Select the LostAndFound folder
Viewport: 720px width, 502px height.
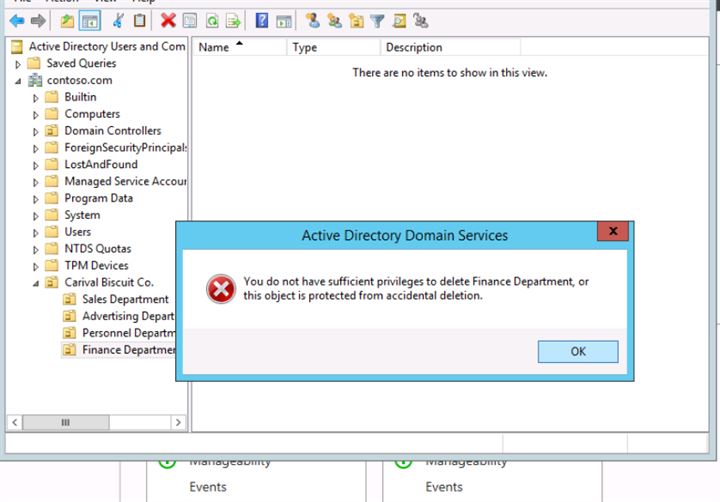coord(101,164)
